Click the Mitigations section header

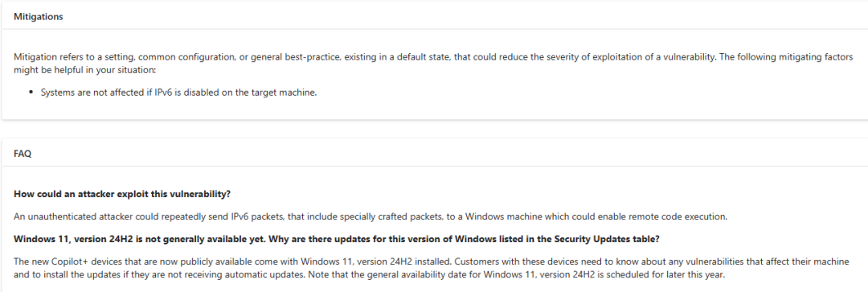pos(39,17)
